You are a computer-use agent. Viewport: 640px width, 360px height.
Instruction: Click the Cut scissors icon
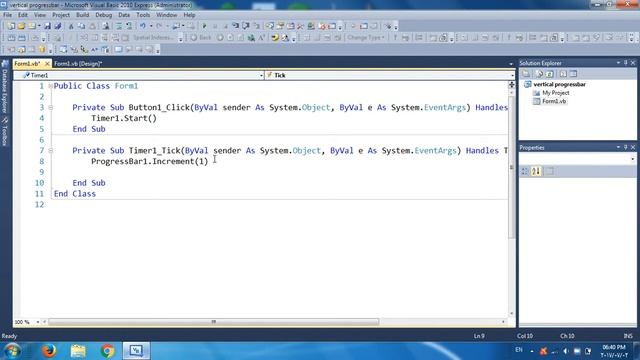pos(71,26)
